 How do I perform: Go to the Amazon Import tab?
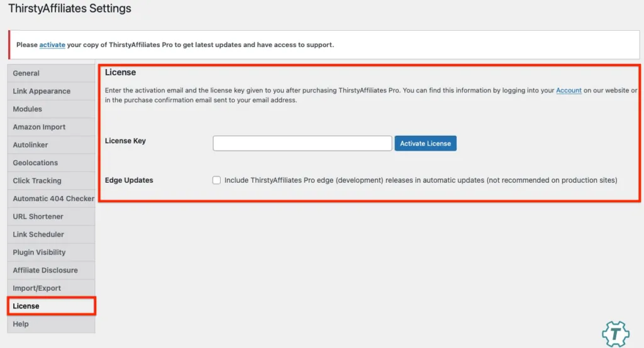(x=39, y=127)
